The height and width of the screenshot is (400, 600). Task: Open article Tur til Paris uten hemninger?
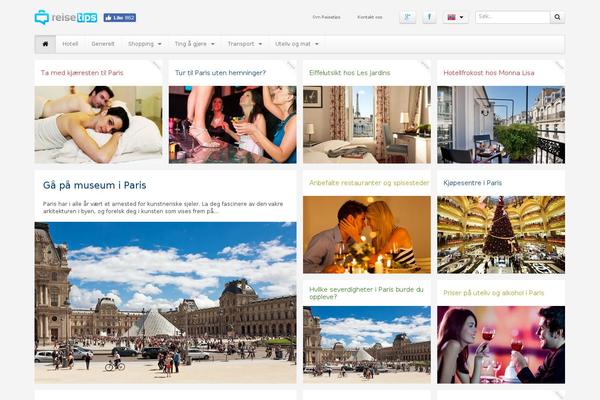(220, 73)
